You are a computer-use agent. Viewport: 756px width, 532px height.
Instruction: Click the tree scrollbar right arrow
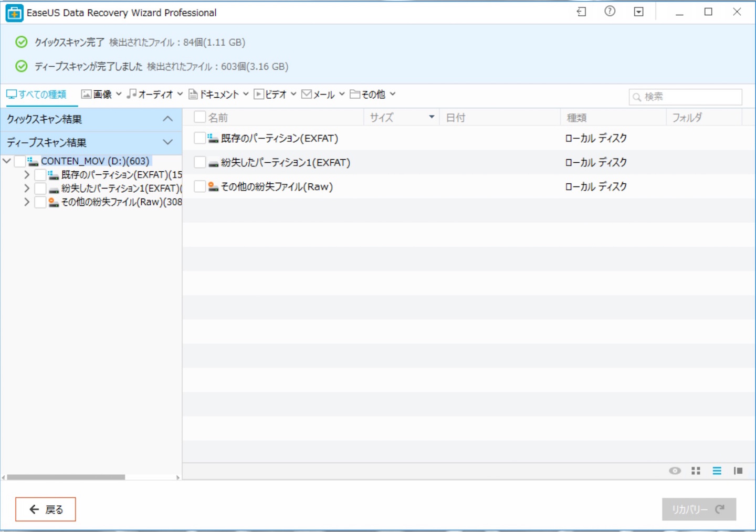178,477
